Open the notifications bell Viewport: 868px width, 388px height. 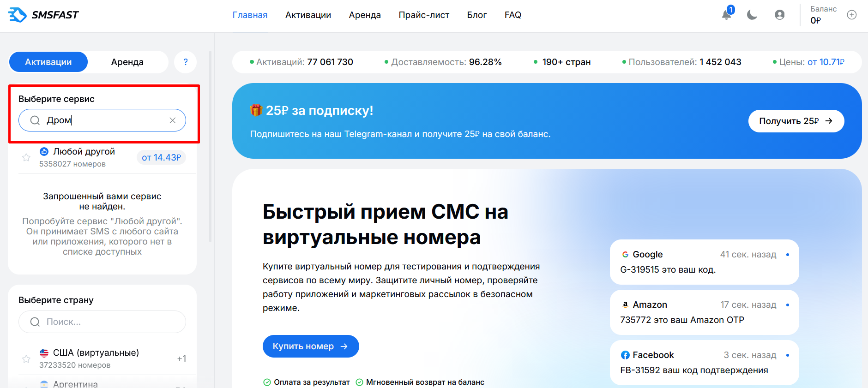pos(727,15)
